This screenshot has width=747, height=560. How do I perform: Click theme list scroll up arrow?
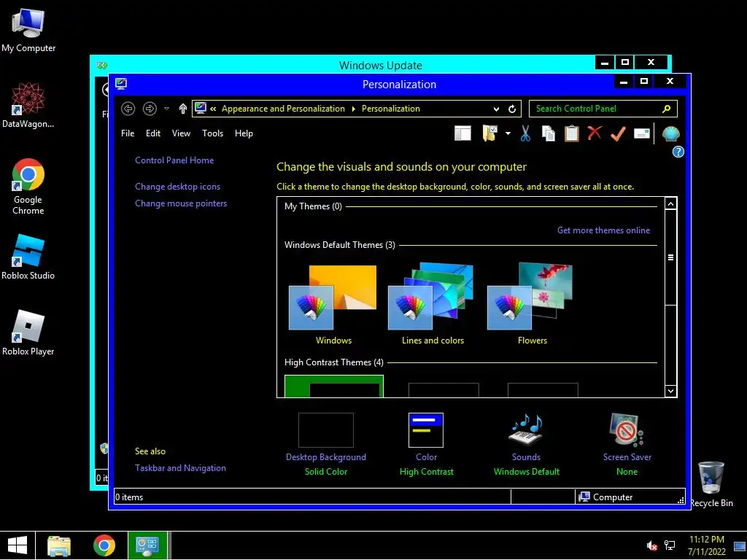click(671, 204)
